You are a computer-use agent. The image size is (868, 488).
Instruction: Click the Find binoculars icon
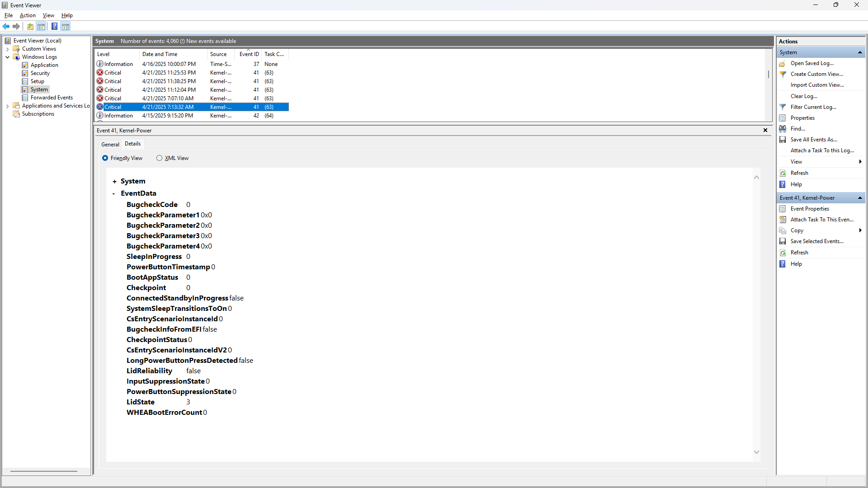tap(783, 129)
